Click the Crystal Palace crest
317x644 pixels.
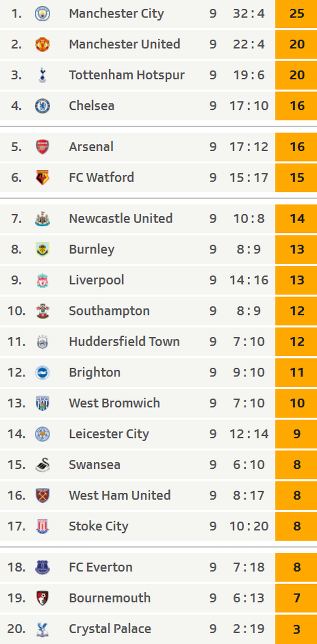42,629
